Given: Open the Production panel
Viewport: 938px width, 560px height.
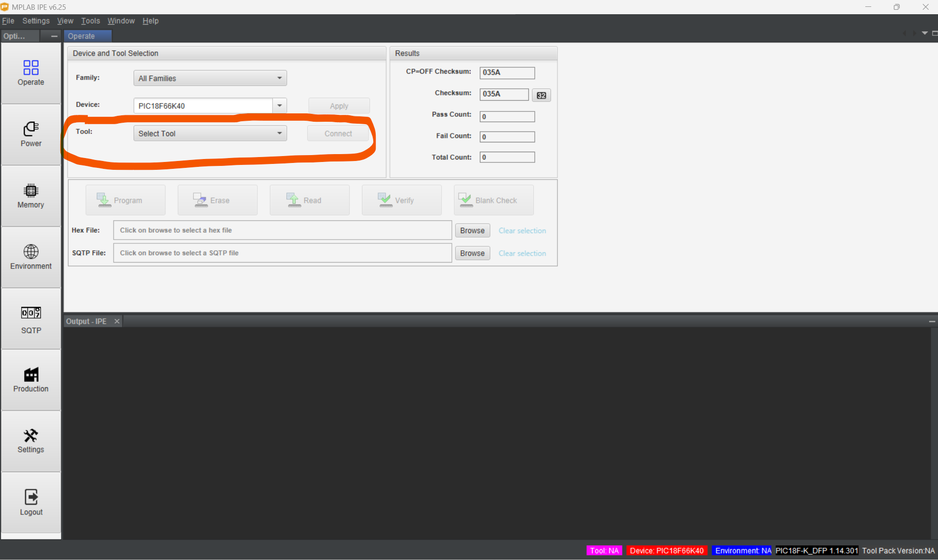Looking at the screenshot, I should click(30, 379).
